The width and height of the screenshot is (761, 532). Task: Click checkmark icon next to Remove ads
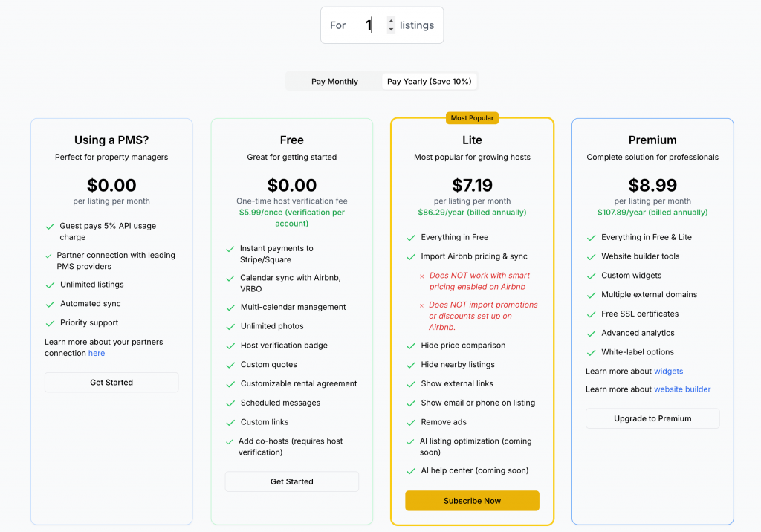[x=411, y=423]
